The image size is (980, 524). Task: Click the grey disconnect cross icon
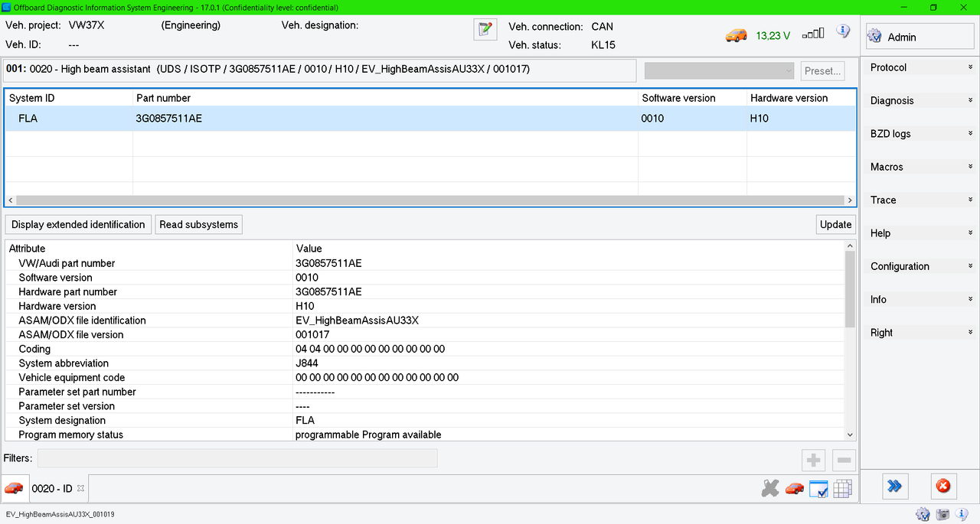(770, 488)
